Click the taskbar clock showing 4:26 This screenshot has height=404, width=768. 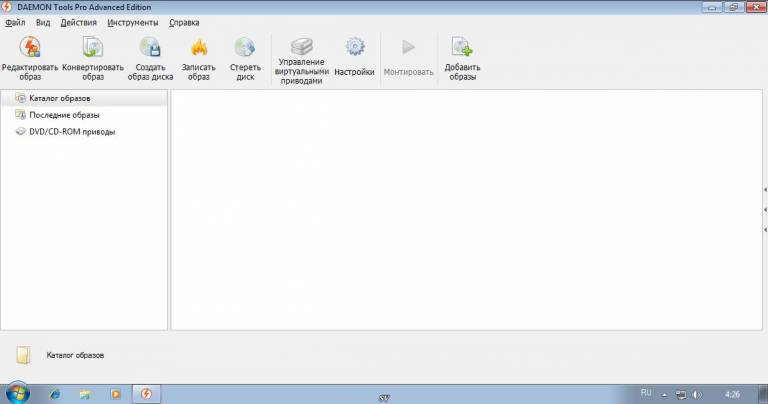[x=732, y=394]
